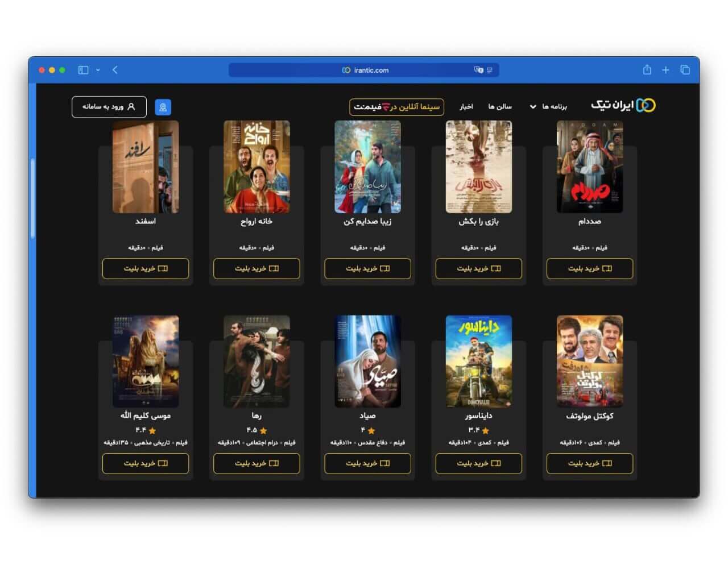
Task: Open the زیبا صدایم کن poster
Action: [367, 167]
